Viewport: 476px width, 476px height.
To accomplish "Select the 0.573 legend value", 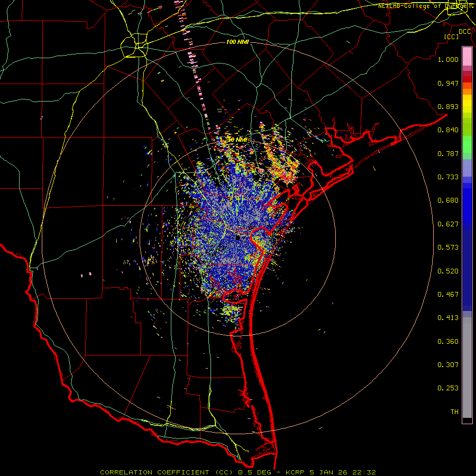I will tap(448, 248).
